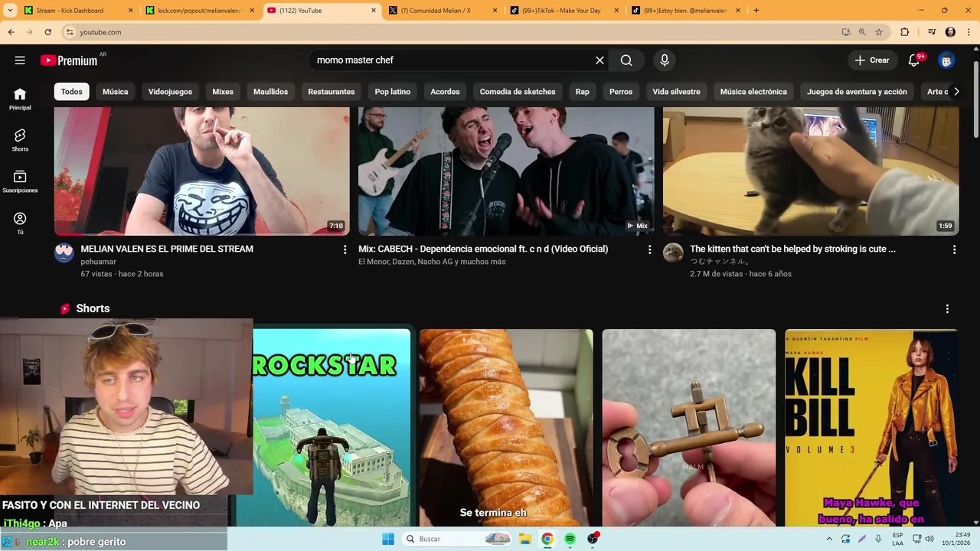Image resolution: width=980 pixels, height=551 pixels.
Task: Open the key puzzle short
Action: point(689,427)
